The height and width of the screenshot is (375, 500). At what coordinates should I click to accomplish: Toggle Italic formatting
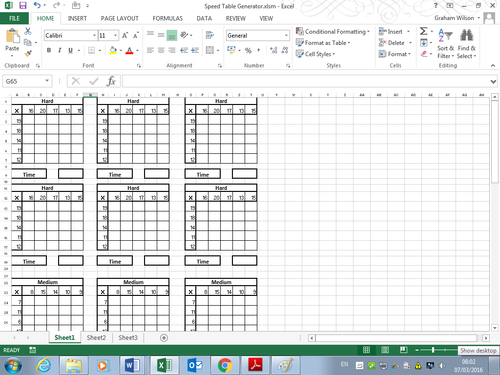(x=60, y=50)
